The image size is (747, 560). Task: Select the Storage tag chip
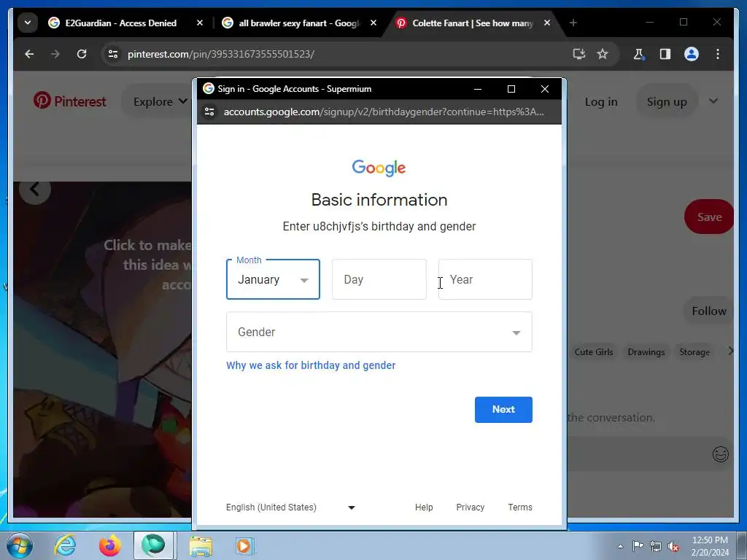point(694,352)
